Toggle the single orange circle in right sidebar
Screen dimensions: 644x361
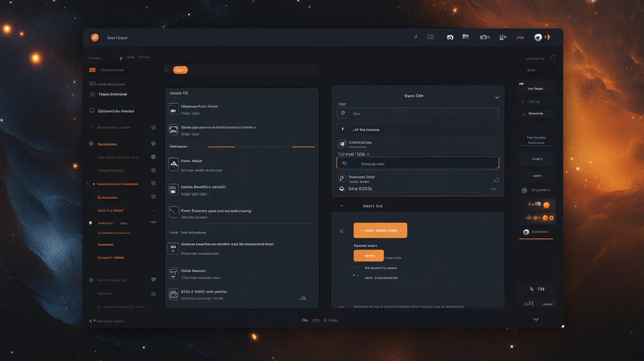546,205
